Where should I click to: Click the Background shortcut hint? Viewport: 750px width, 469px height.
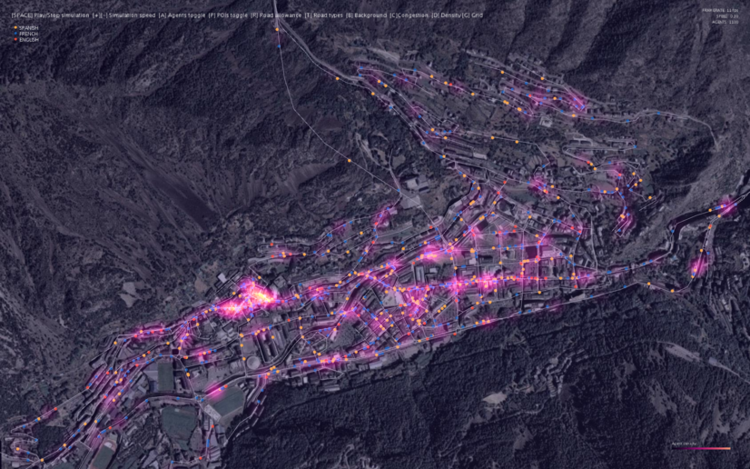click(366, 15)
